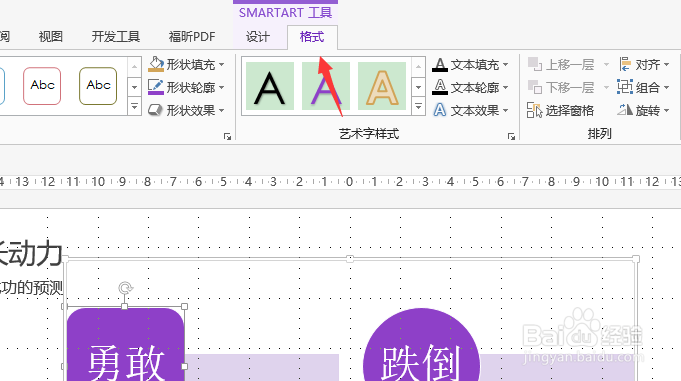This screenshot has width=681, height=381.
Task: Click the 形状轮廓 pen icon
Action: point(155,87)
